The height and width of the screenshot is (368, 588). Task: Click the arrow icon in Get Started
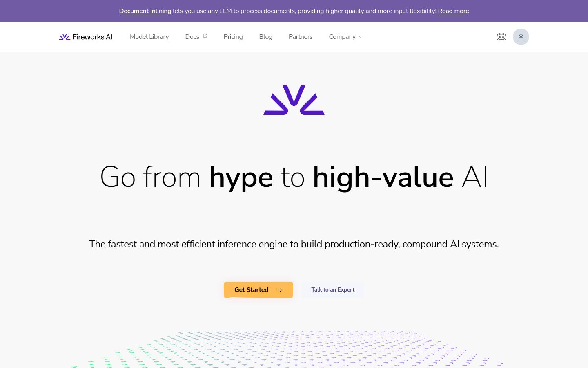point(280,290)
